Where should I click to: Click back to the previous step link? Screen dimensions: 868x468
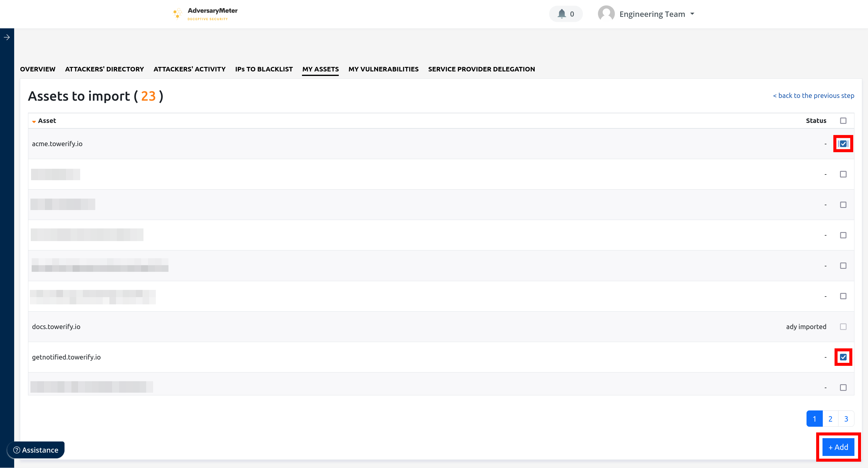tap(813, 96)
